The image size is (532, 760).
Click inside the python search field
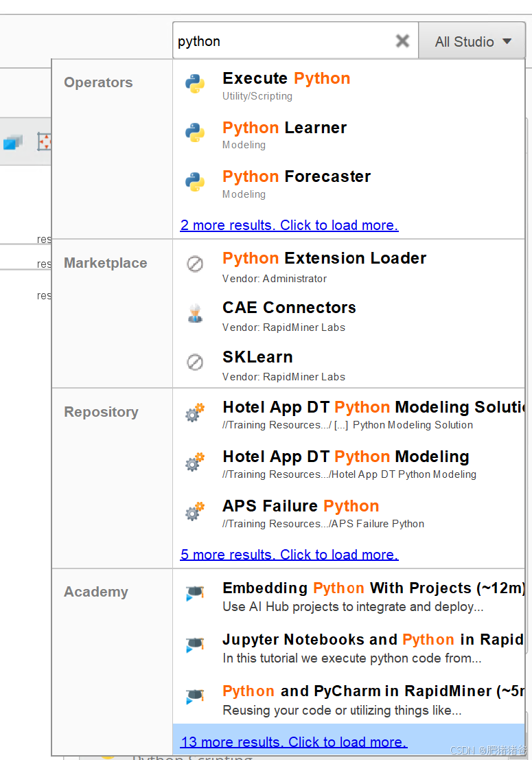[275, 41]
